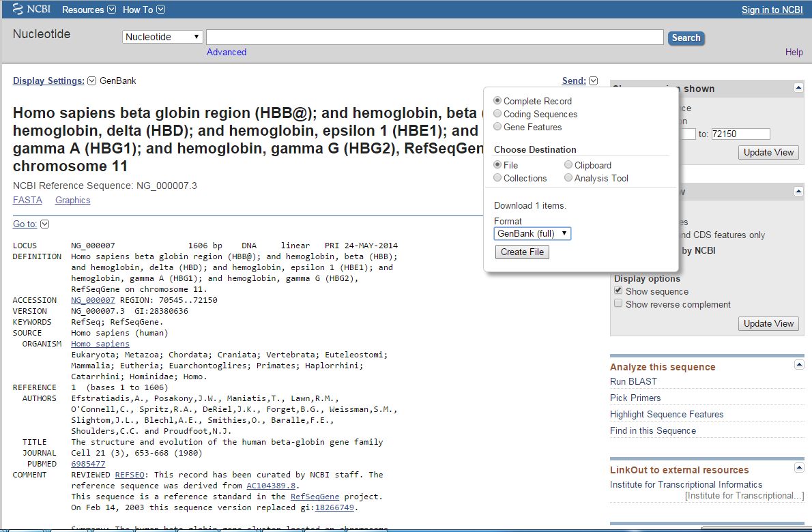Click Pick Primers link

pos(635,398)
